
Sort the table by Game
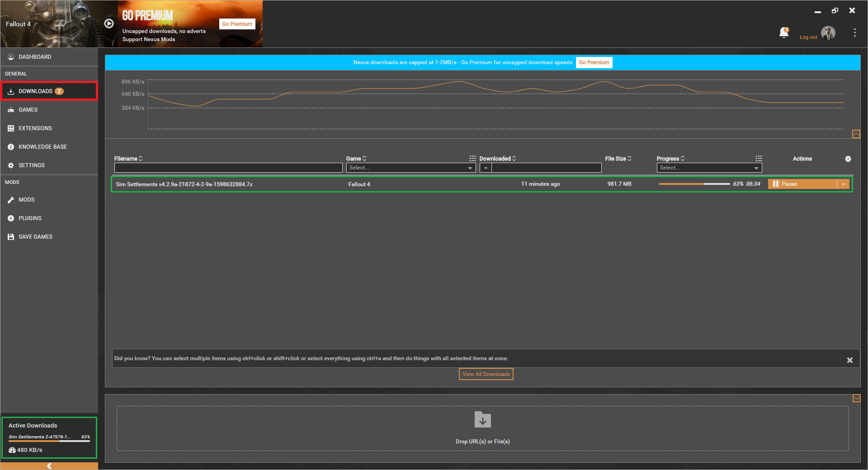[x=356, y=159]
